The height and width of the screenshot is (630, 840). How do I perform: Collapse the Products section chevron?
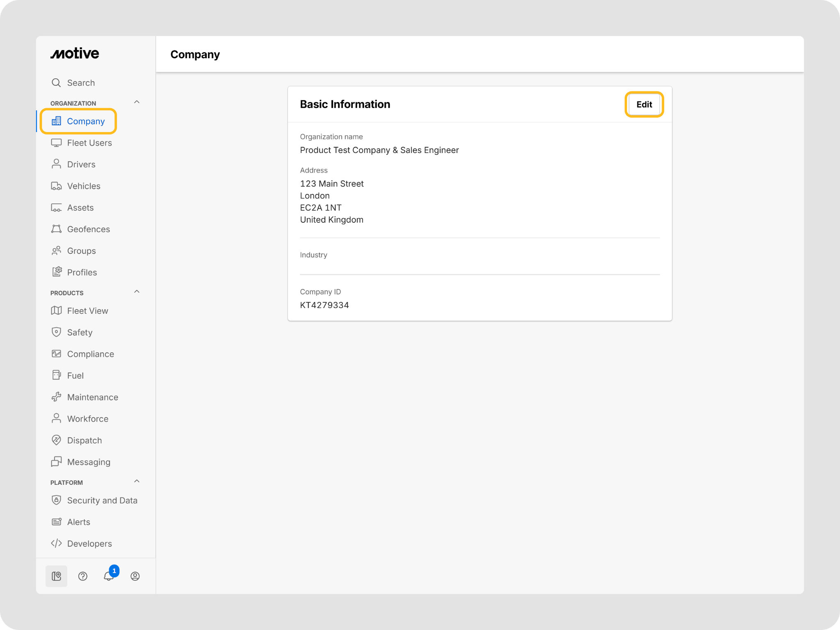(137, 292)
